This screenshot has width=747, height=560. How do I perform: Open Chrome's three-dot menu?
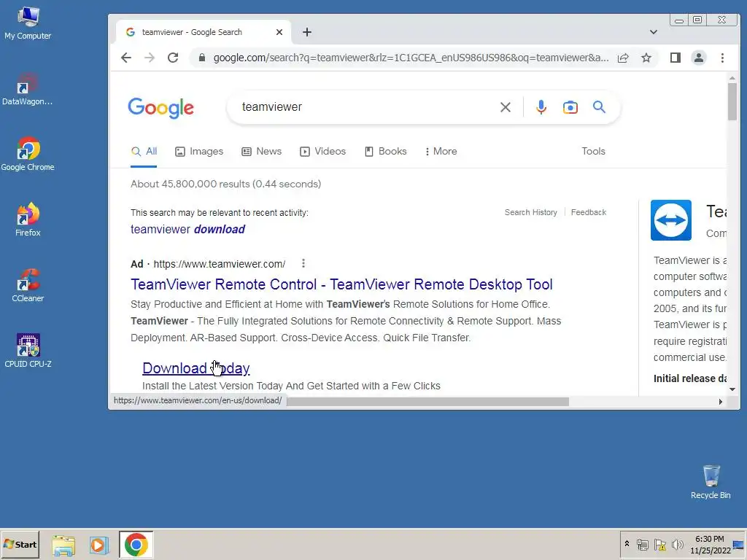tap(722, 58)
